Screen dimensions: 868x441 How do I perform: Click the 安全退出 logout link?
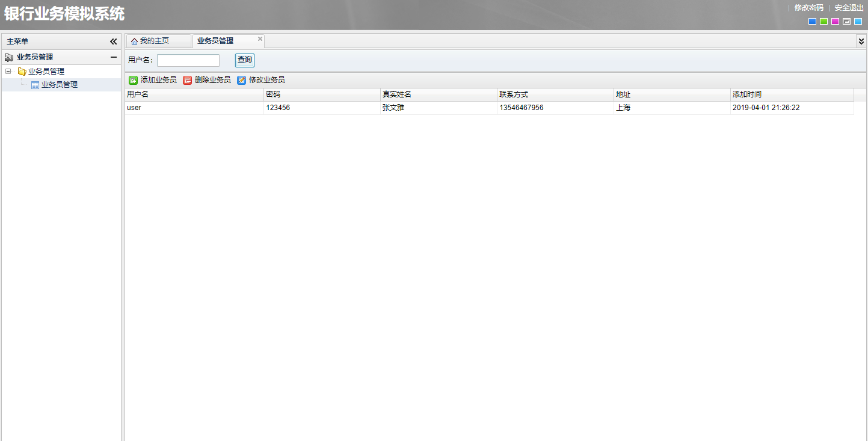pos(849,8)
